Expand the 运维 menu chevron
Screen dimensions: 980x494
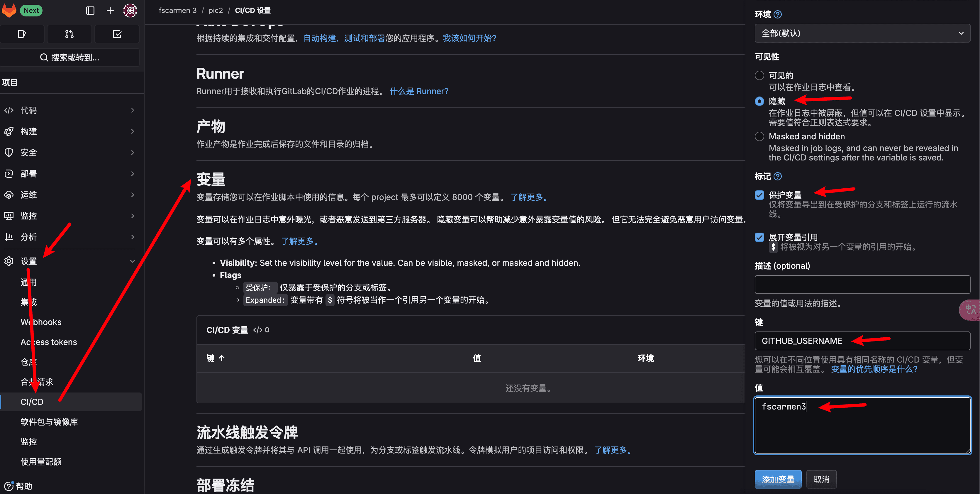point(132,195)
